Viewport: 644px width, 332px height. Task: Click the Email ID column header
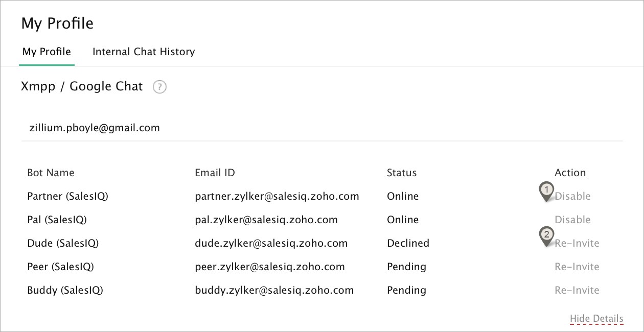click(215, 173)
